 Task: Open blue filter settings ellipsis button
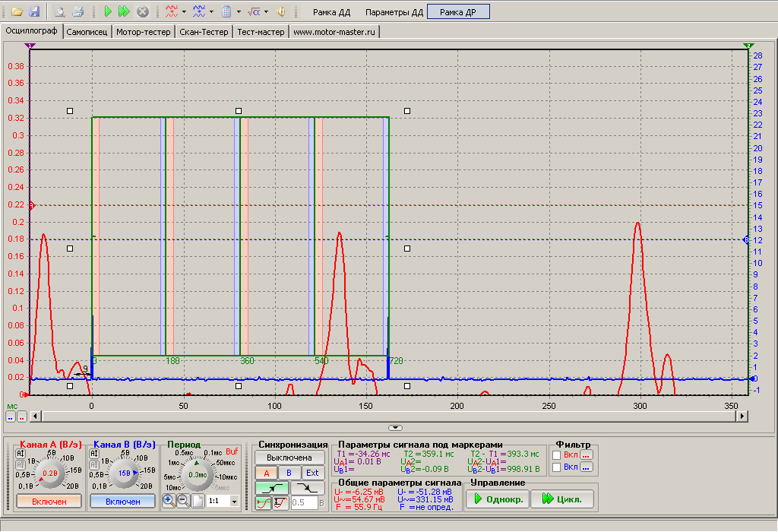tap(587, 467)
